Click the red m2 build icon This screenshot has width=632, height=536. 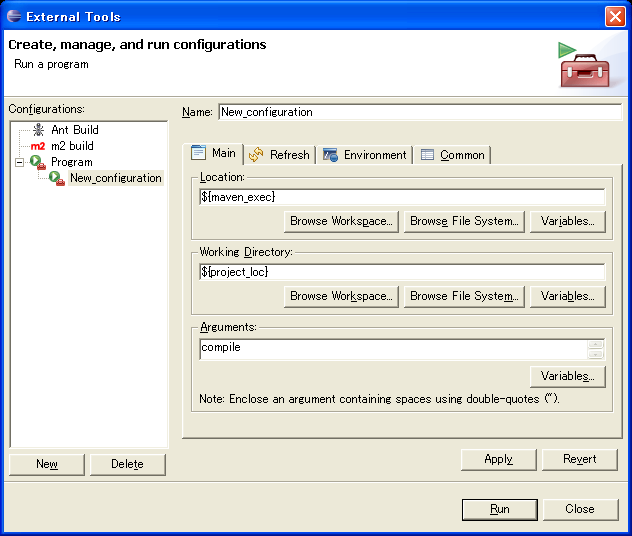[x=38, y=146]
